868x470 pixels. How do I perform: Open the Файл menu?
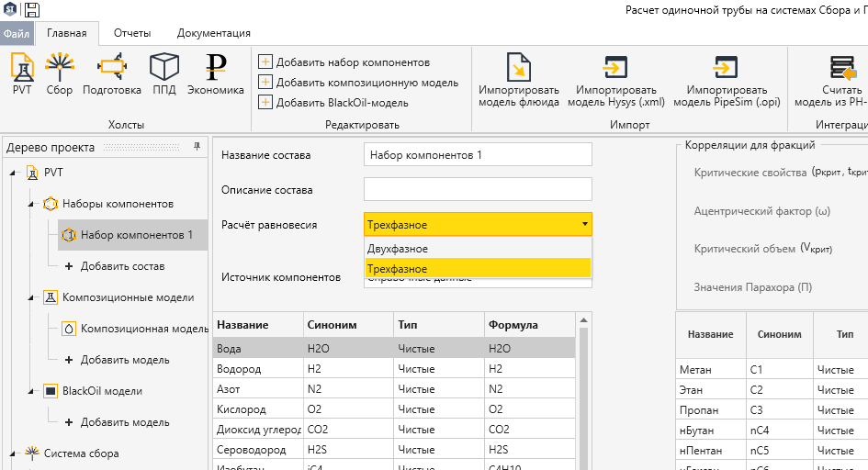pos(17,33)
